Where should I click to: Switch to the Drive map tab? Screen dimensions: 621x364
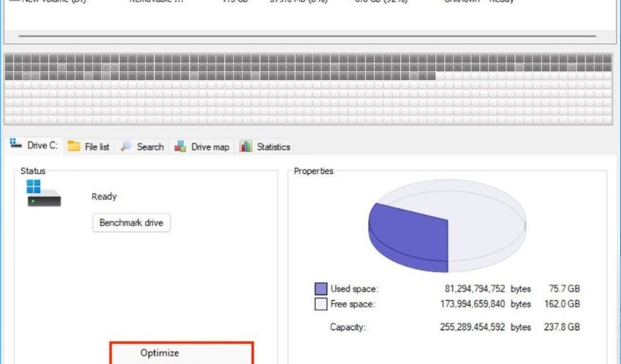coord(202,146)
